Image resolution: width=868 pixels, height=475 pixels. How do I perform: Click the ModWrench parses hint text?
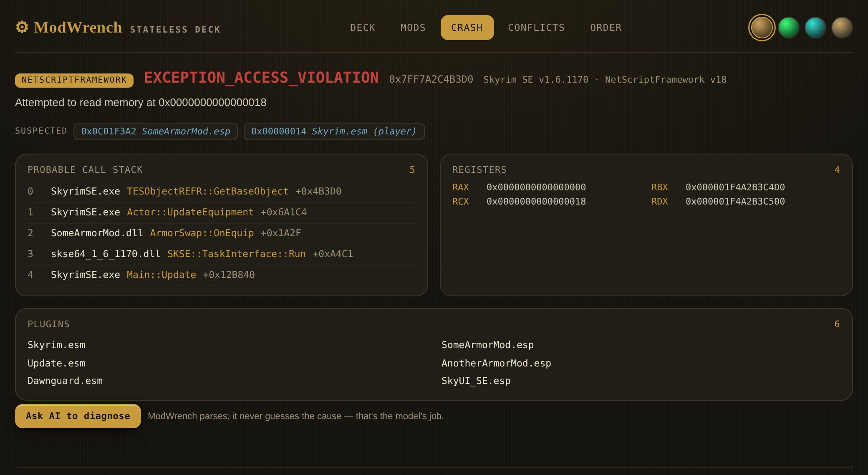296,416
